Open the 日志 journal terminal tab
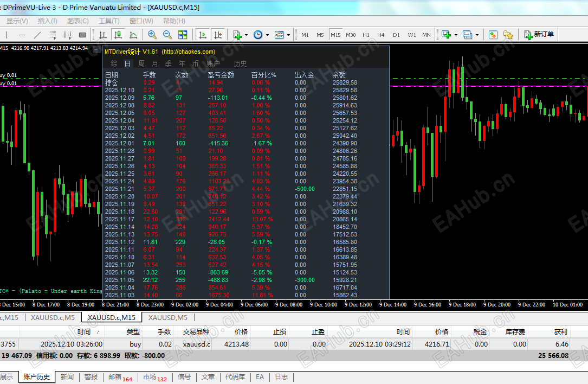 click(x=281, y=377)
